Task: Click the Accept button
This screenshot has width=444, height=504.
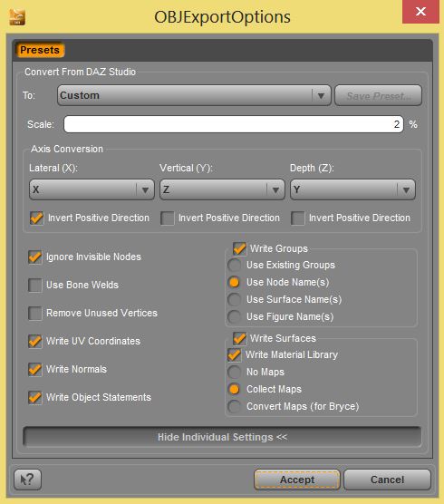Action: (297, 480)
